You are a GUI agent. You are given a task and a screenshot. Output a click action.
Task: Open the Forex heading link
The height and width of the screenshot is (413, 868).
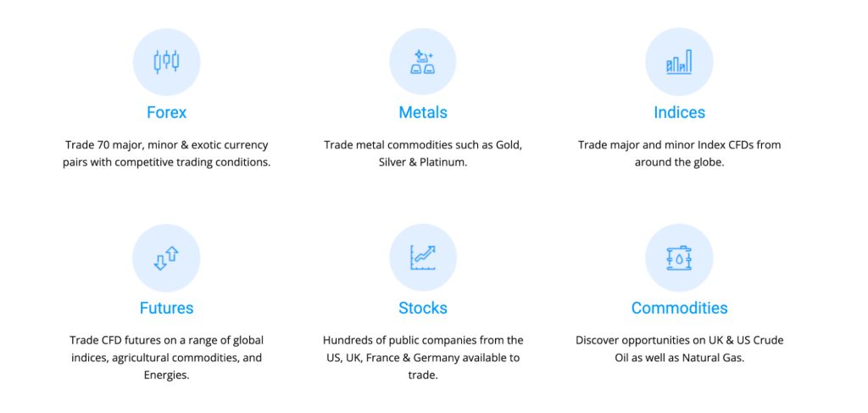click(167, 113)
